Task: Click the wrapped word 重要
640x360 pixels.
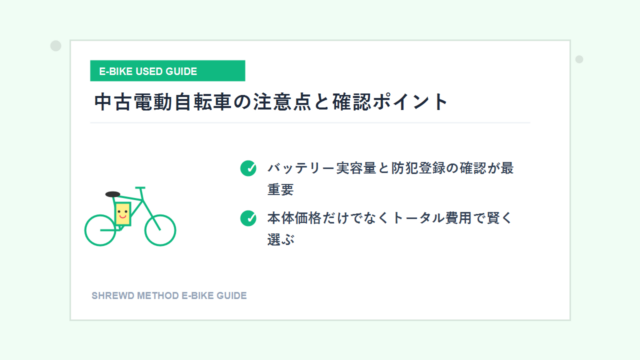Action: [x=280, y=190]
